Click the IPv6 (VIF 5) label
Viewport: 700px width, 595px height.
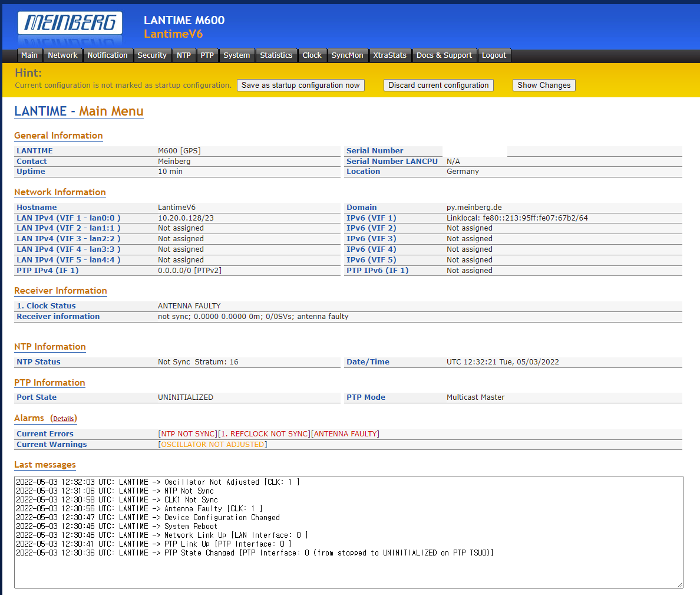click(371, 260)
